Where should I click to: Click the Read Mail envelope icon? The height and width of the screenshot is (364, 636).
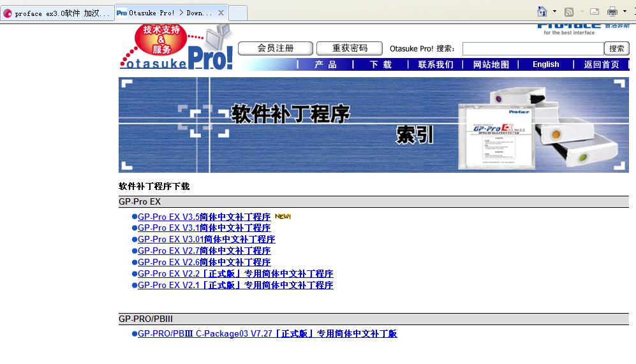point(595,11)
